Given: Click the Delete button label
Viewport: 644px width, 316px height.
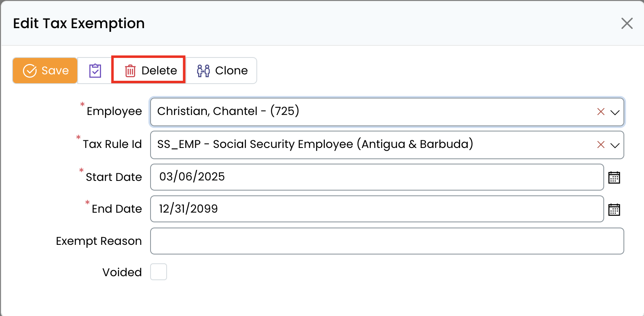Looking at the screenshot, I should 159,71.
